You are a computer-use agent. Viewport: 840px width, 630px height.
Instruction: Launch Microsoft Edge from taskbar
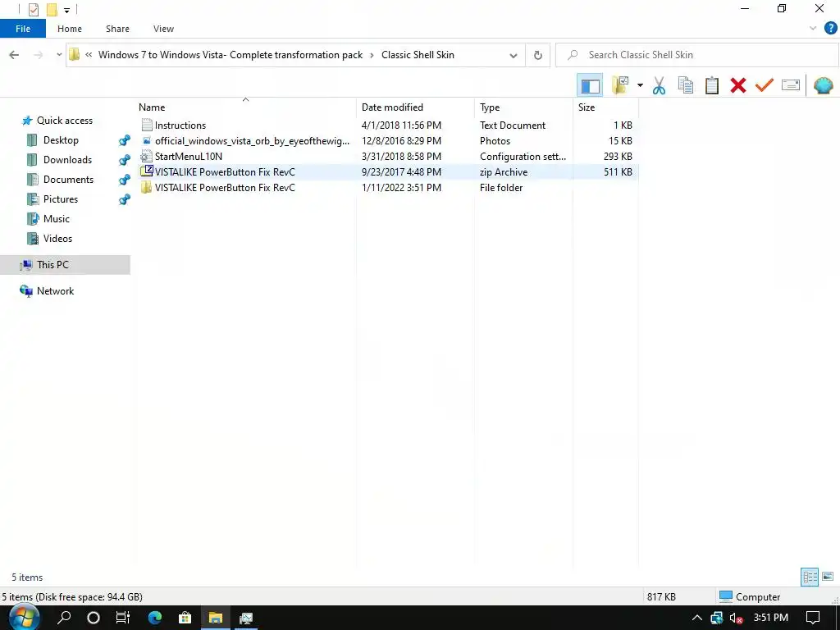(x=155, y=618)
